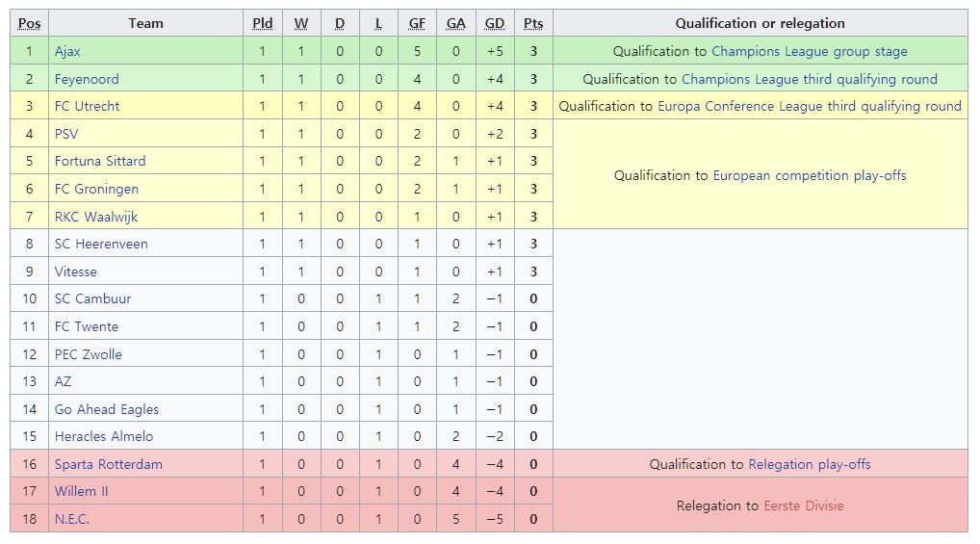Open Europa Conference League third qualifying round link
The height and width of the screenshot is (544, 980).
click(810, 106)
